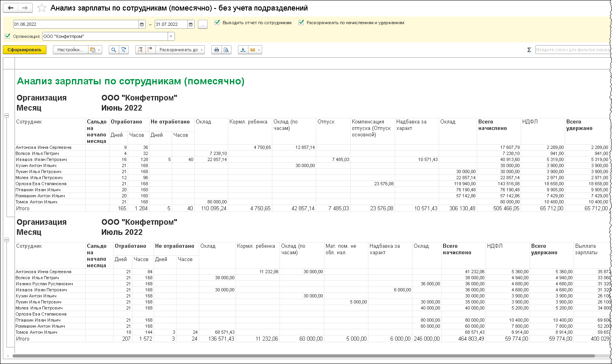Select the report title heading text
Image resolution: width=612 pixels, height=364 pixels.
click(x=130, y=81)
